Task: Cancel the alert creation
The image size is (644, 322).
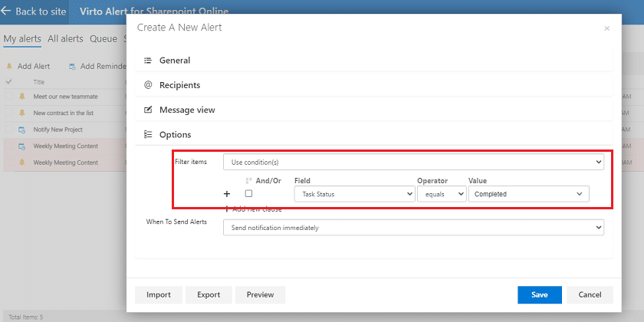Action: pos(590,294)
